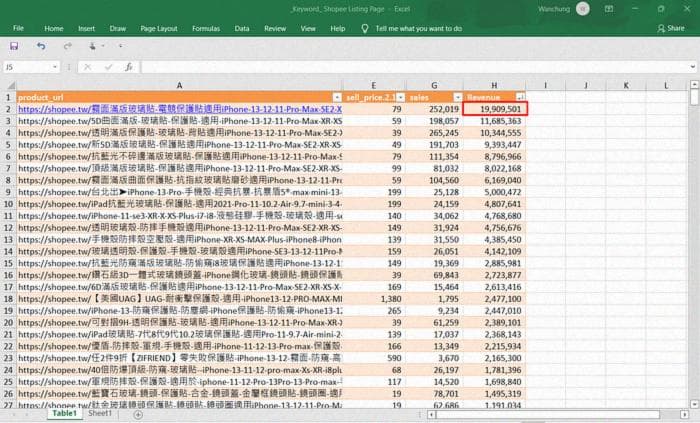The height and width of the screenshot is (423, 700).
Task: Expand the formula bar chevron
Action: coord(692,67)
